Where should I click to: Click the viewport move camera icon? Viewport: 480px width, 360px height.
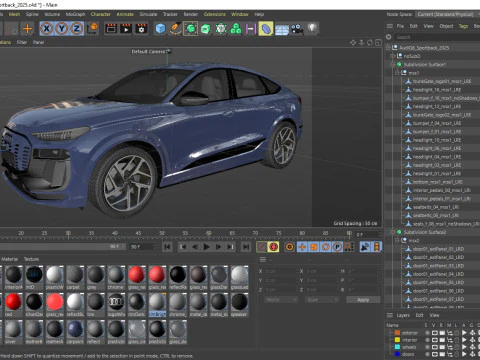click(353, 43)
